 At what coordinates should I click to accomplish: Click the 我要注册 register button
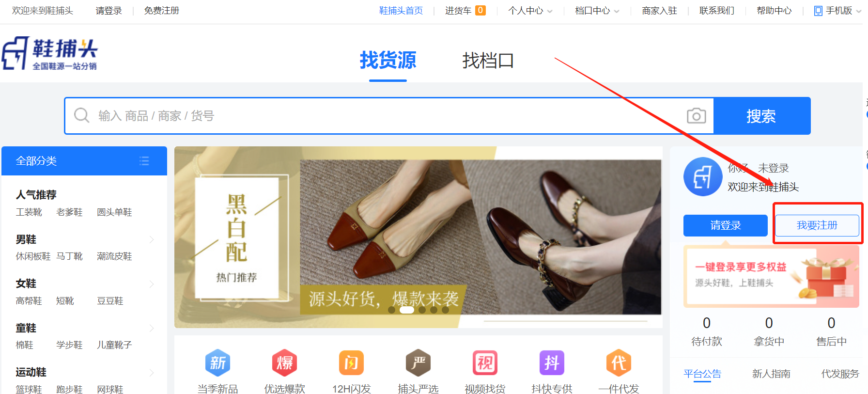point(817,225)
